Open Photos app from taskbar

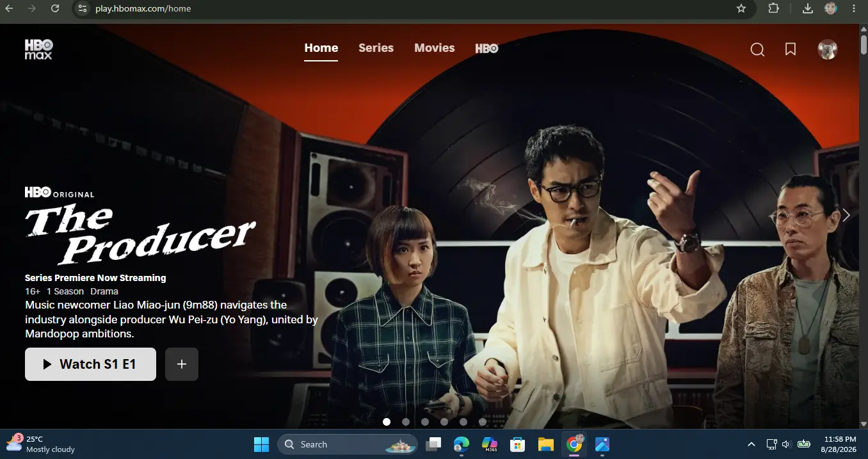click(602, 444)
